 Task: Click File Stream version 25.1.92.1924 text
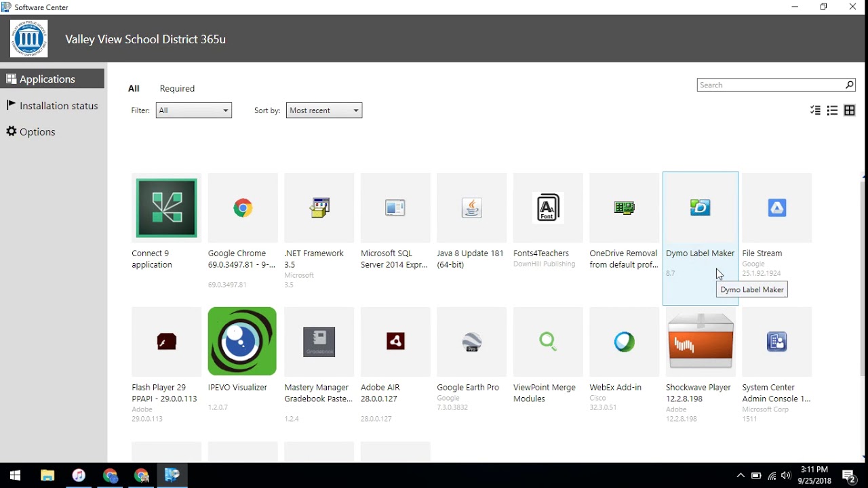click(762, 273)
